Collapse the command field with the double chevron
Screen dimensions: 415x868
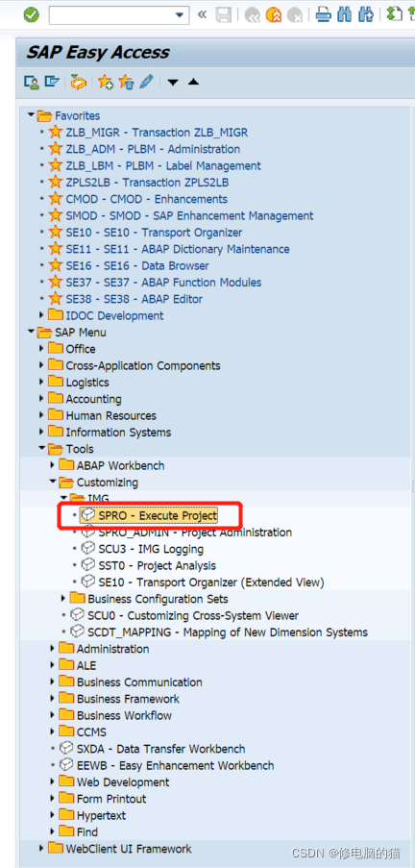pyautogui.click(x=202, y=15)
